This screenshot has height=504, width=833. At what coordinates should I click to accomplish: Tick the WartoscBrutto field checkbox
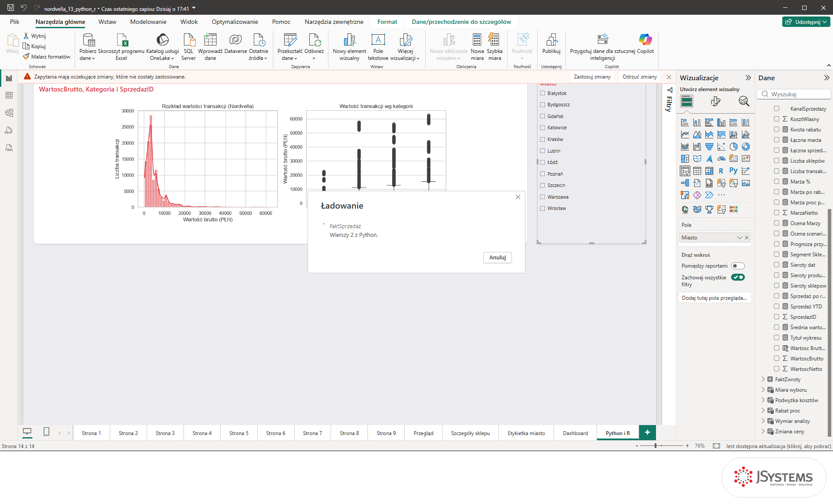point(777,359)
